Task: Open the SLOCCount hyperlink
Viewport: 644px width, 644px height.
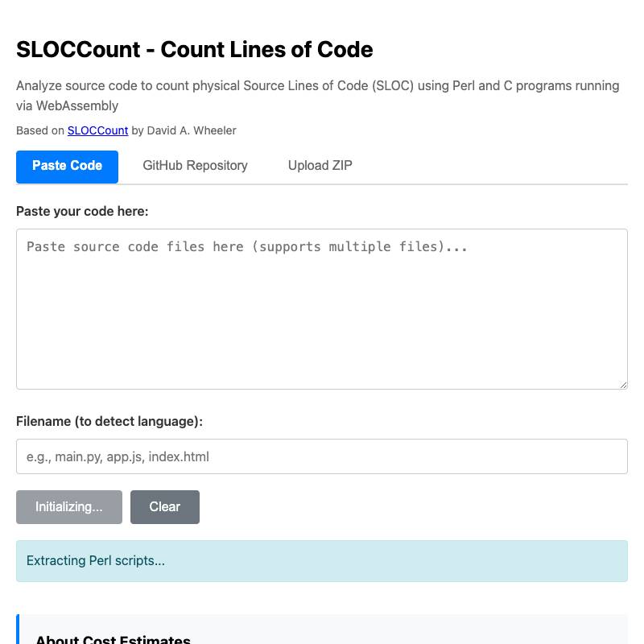Action: 97,130
